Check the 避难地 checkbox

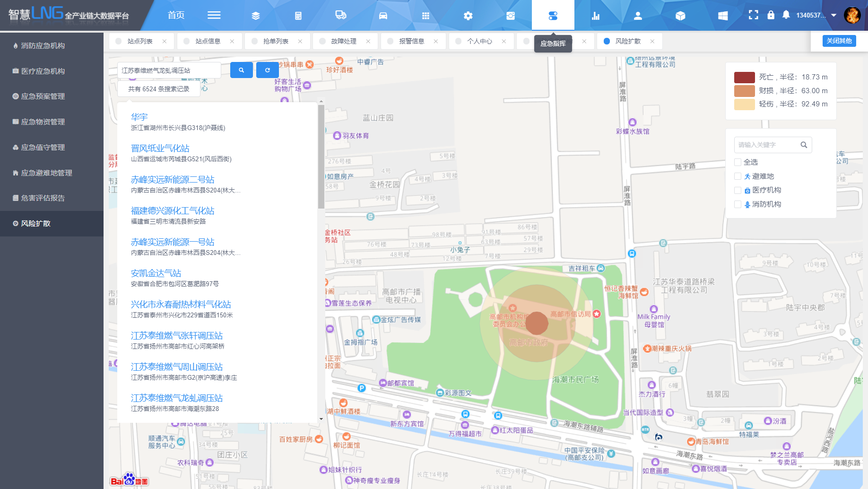[738, 176]
